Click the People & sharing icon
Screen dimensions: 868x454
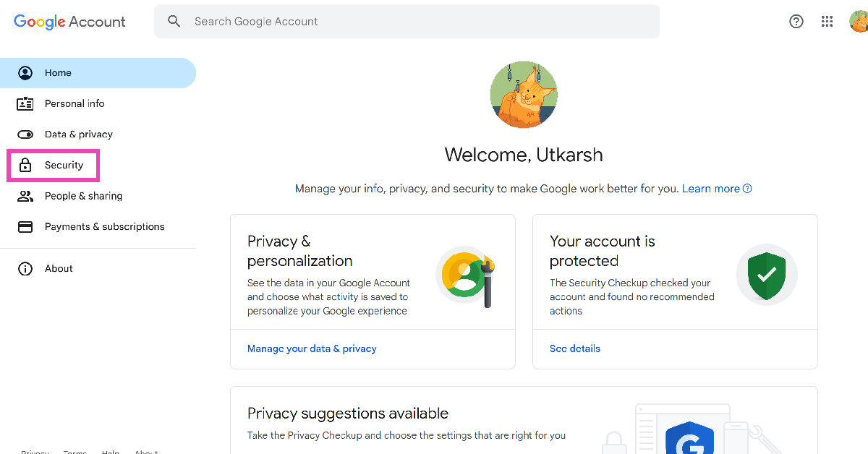click(25, 196)
